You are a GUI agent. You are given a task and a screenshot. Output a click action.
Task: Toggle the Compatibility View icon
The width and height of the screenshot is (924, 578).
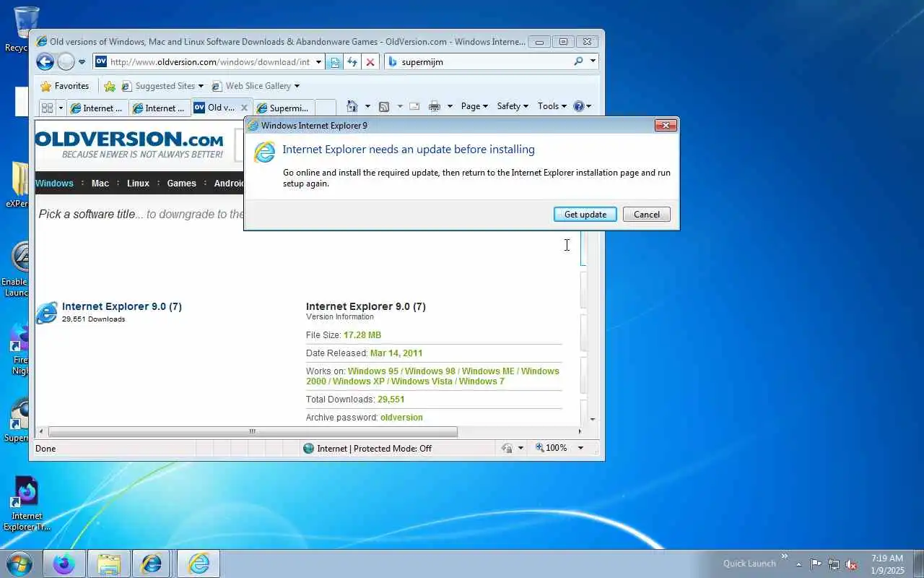[x=334, y=62]
